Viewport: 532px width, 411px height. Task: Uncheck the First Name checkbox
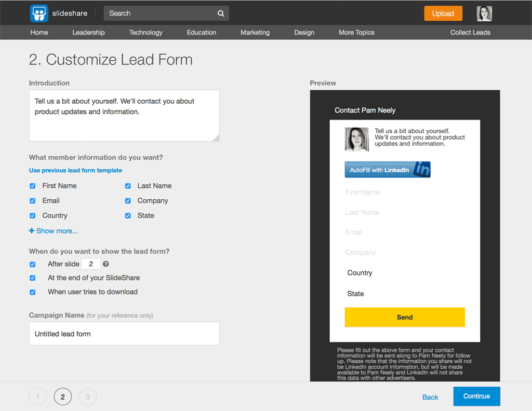click(x=32, y=185)
